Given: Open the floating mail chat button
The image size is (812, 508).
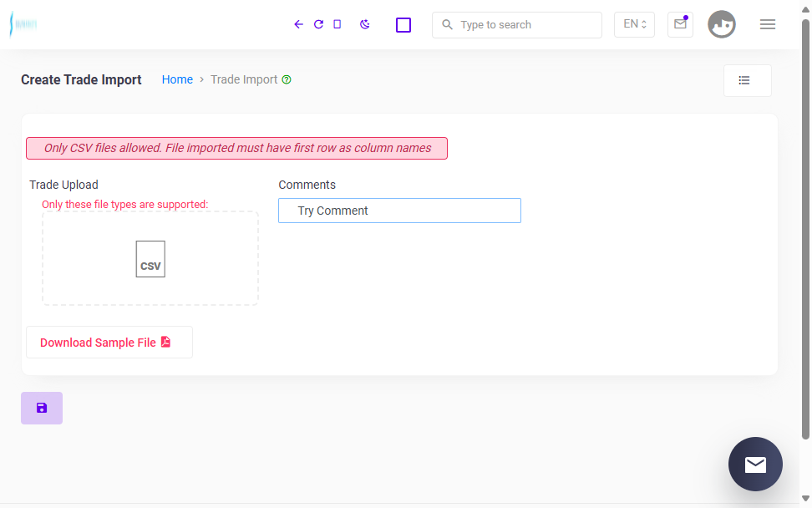Looking at the screenshot, I should 755,464.
